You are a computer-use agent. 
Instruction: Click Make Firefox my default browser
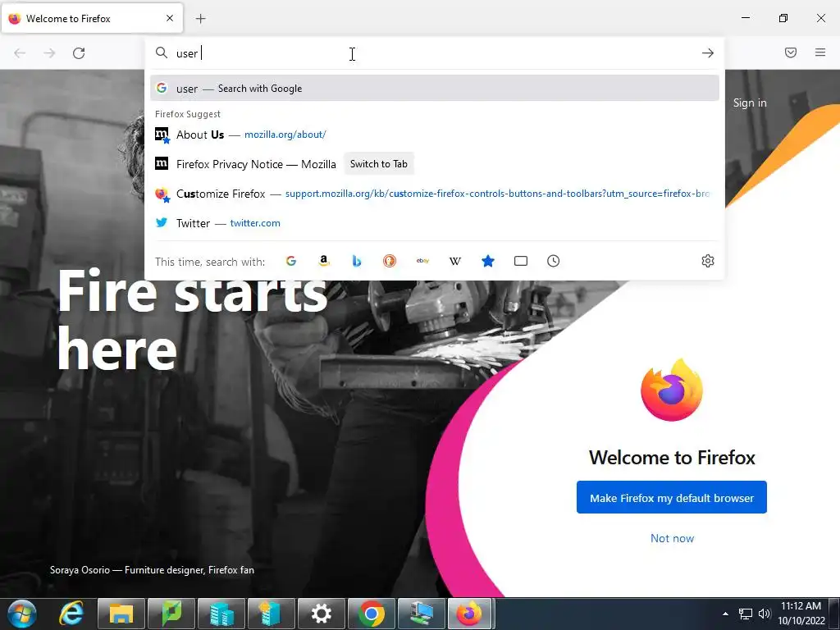click(671, 498)
